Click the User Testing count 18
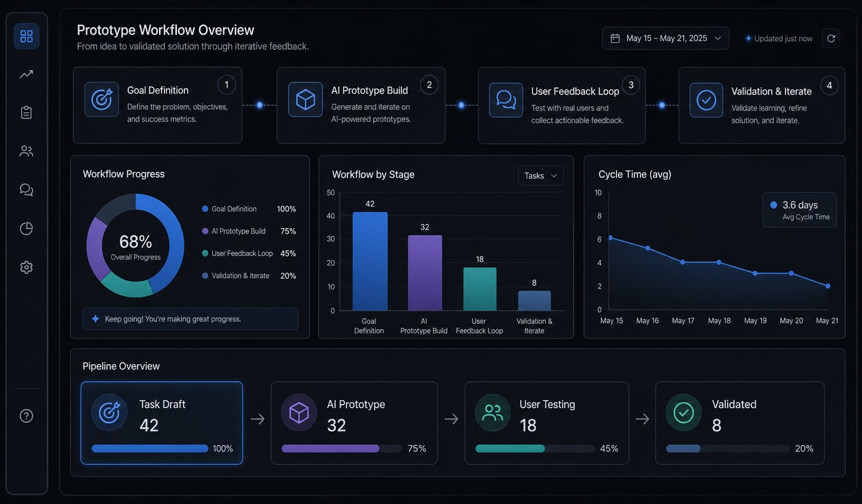Screen dimensions: 862x504 point(528,425)
